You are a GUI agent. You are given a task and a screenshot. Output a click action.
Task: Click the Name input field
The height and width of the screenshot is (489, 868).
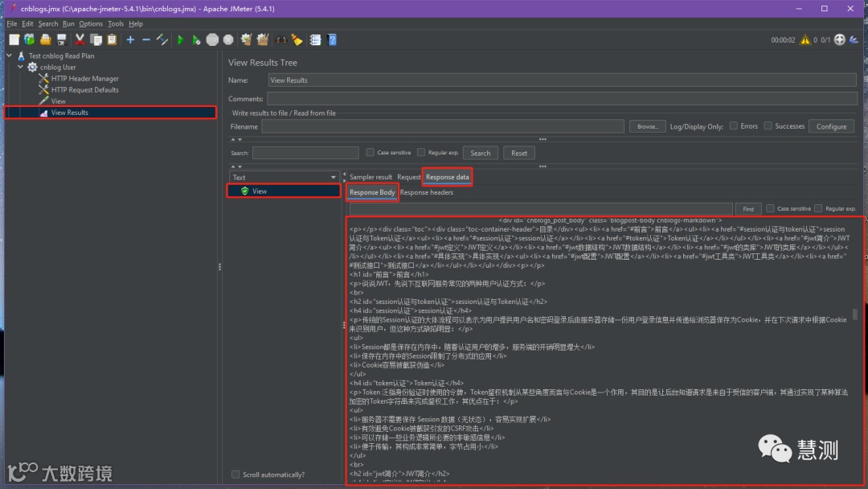point(563,80)
